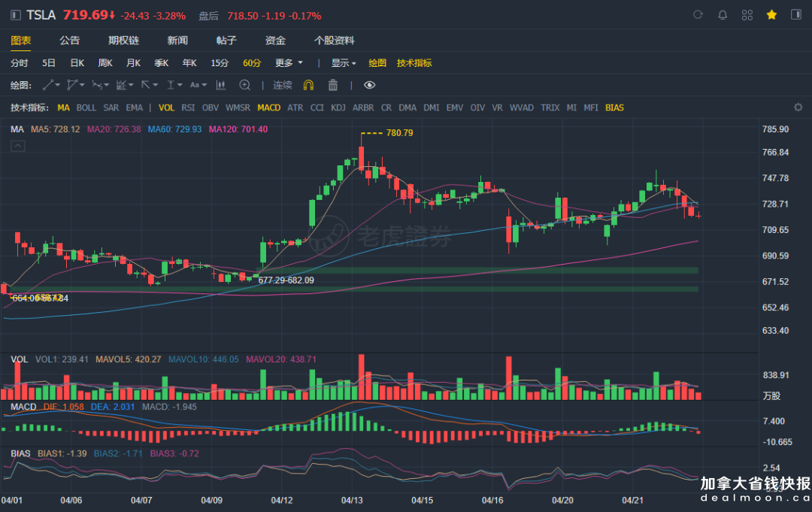The height and width of the screenshot is (512, 812).
Task: Switch to the 期权链 tab
Action: 123,40
